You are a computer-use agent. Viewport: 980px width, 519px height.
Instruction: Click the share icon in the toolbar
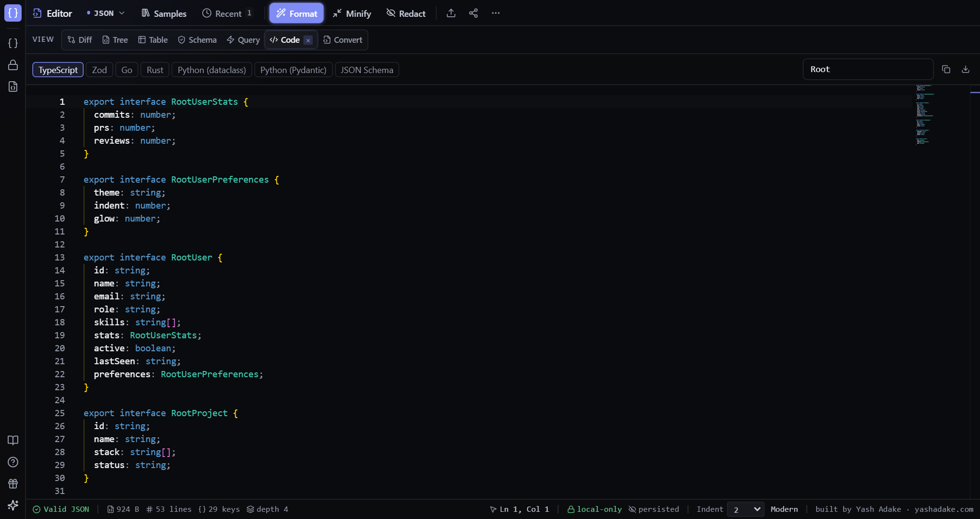coord(473,13)
